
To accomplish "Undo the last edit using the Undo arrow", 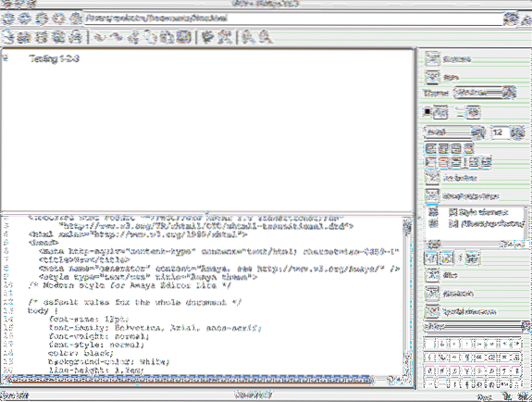I will (99, 38).
